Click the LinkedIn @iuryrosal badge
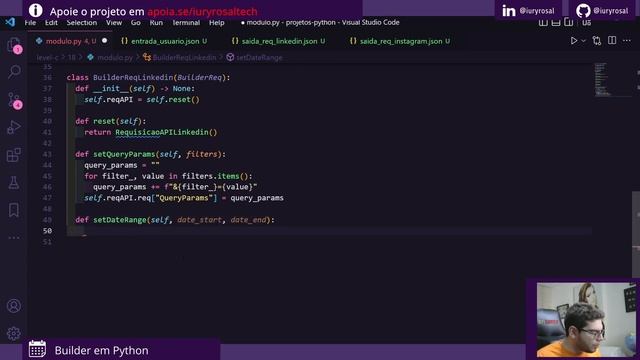 [x=528, y=11]
